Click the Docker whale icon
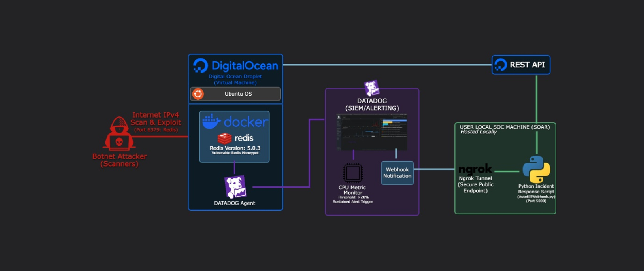 point(211,122)
